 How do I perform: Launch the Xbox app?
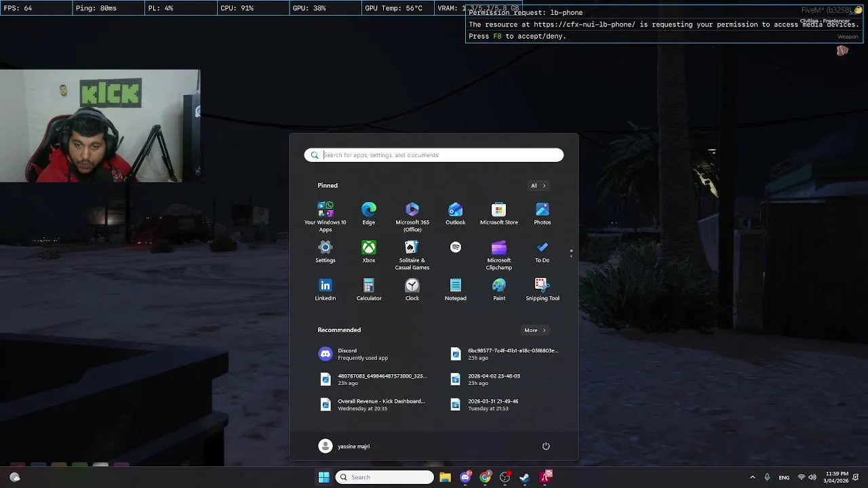coord(369,251)
